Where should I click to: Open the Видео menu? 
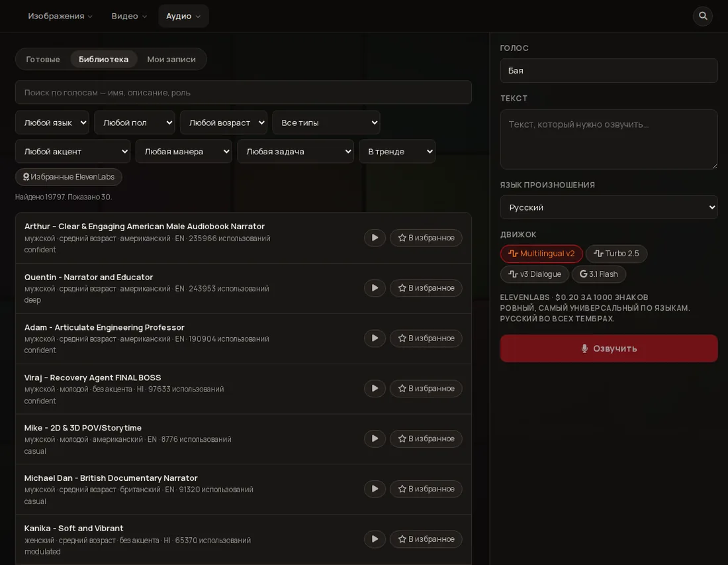128,17
